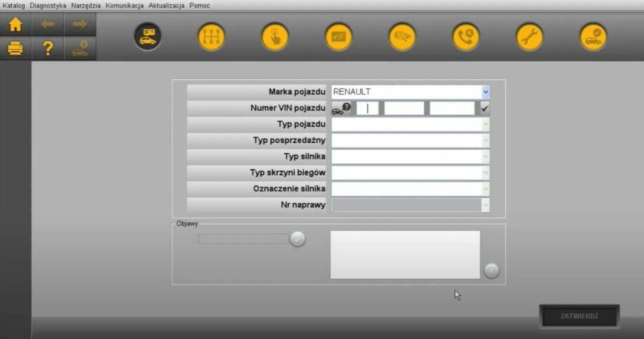Image resolution: width=644 pixels, height=339 pixels.
Task: Open the car checkmark round icon
Action: coord(593,36)
